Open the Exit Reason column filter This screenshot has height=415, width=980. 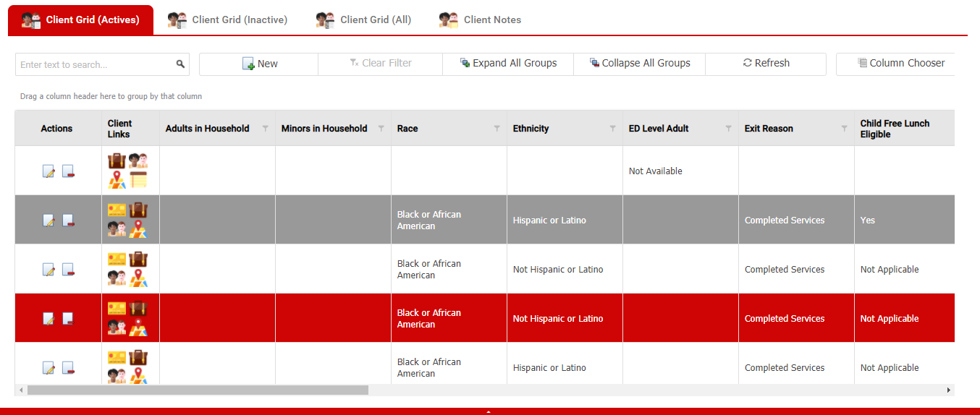point(845,129)
